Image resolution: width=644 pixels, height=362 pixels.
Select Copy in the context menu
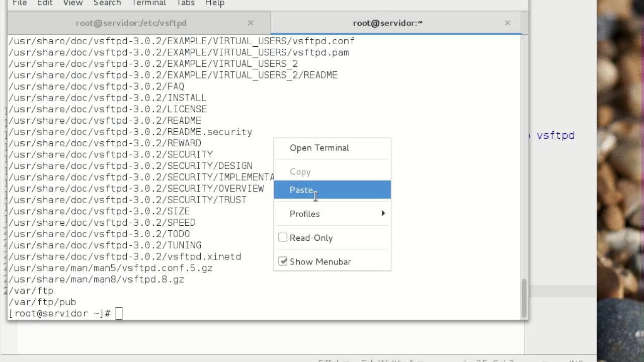pyautogui.click(x=332, y=172)
